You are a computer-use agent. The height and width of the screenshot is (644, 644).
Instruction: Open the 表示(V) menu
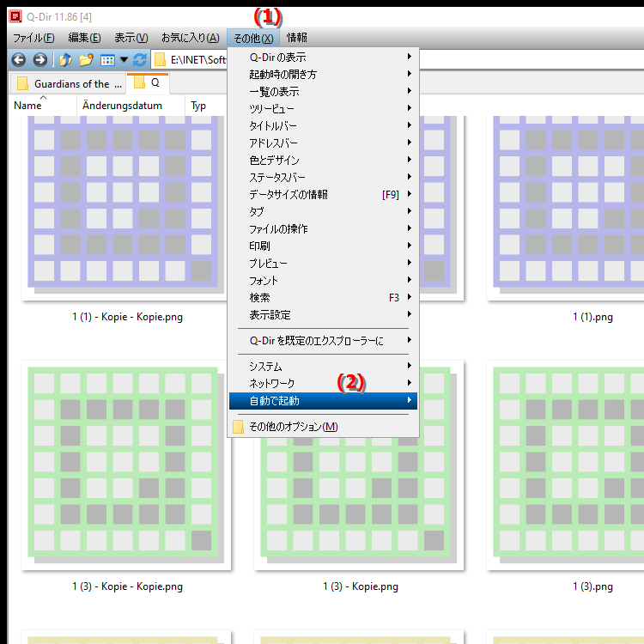tap(131, 38)
